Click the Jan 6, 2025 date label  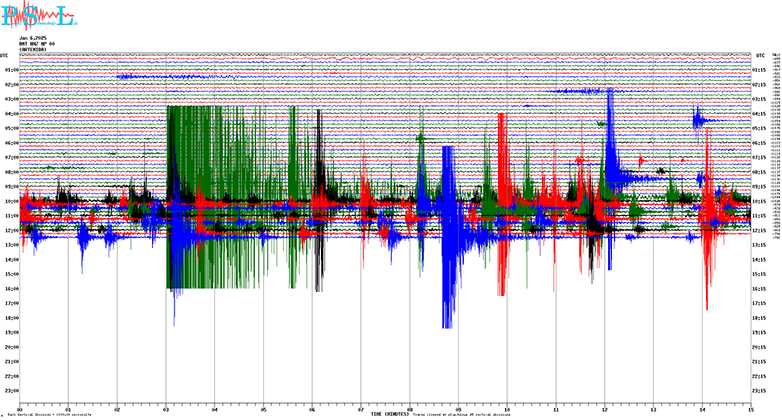pos(33,37)
